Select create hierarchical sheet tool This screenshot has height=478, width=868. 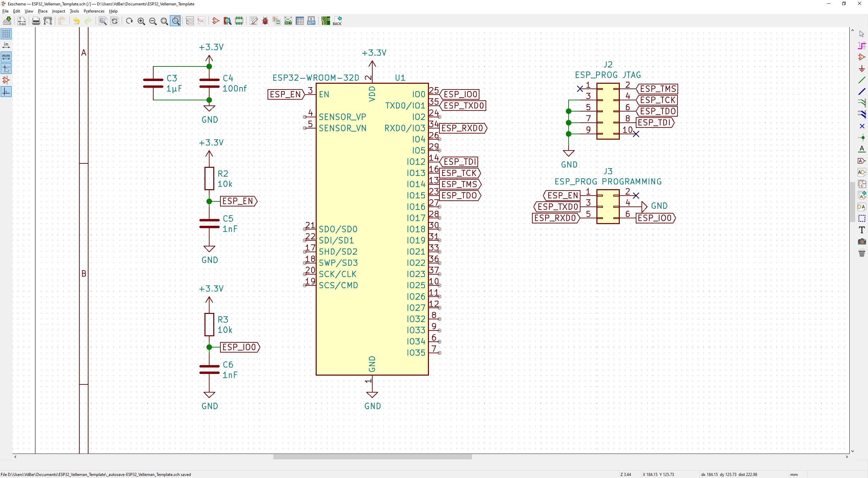[x=862, y=184]
